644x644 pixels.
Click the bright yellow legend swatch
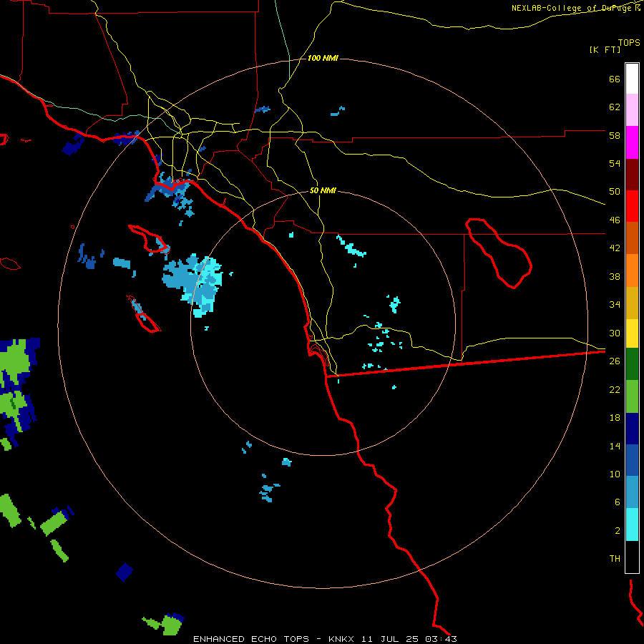[x=632, y=333]
